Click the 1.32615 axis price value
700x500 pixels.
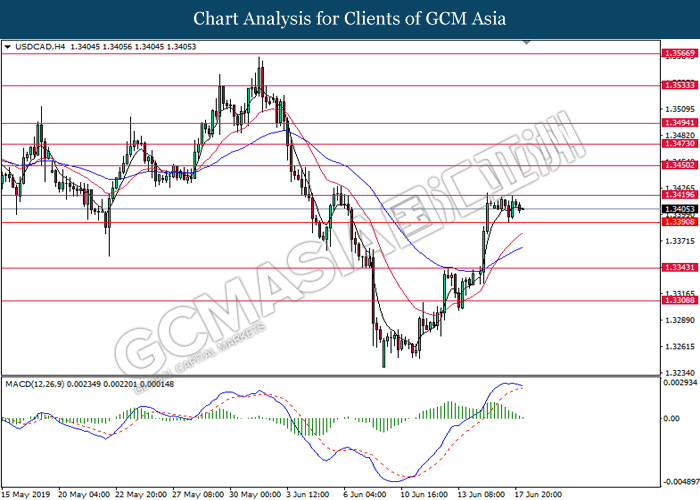[679, 346]
